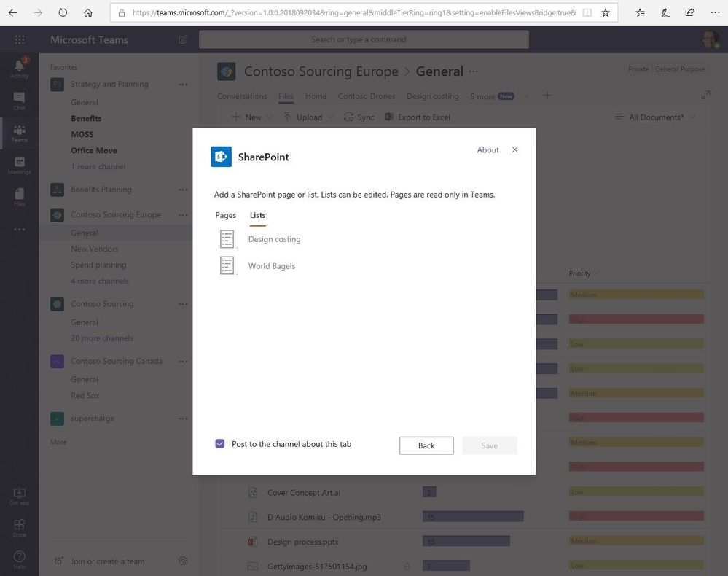Image resolution: width=728 pixels, height=576 pixels.
Task: Open the browser home page icon
Action: (x=87, y=13)
